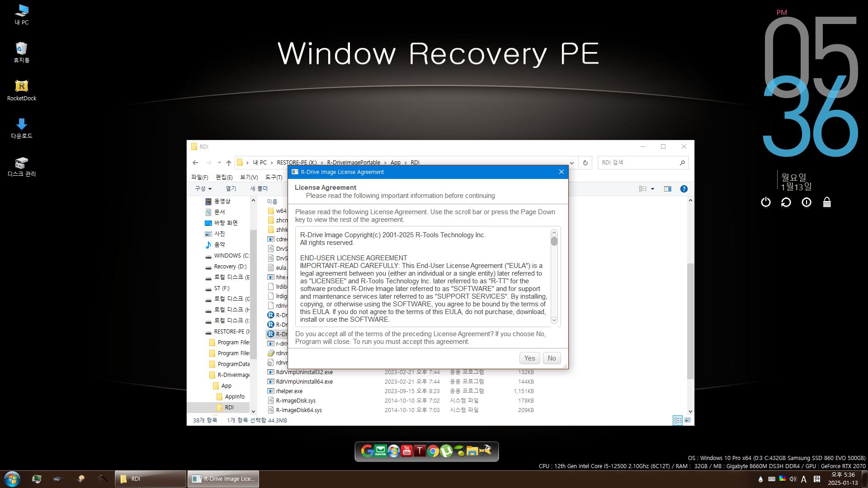The image size is (868, 488).
Task: Open the touch keyboard tray icon
Action: [771, 479]
